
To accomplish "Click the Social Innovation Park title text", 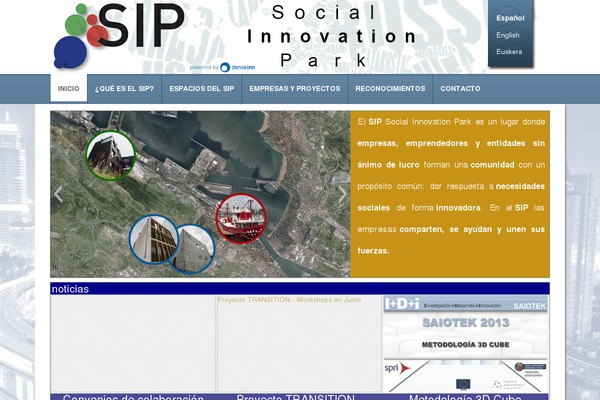I will 331,36.
